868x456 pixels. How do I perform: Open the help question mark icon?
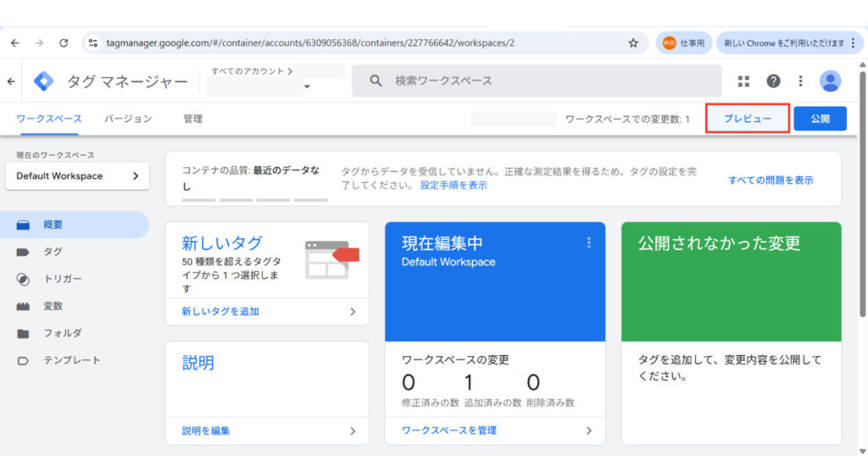773,81
